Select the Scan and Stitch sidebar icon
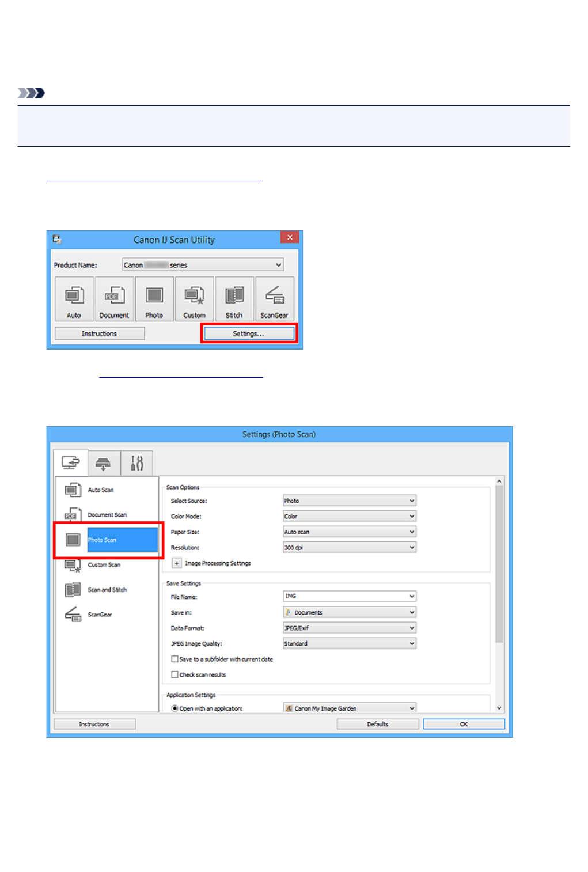588x872 pixels. click(73, 590)
